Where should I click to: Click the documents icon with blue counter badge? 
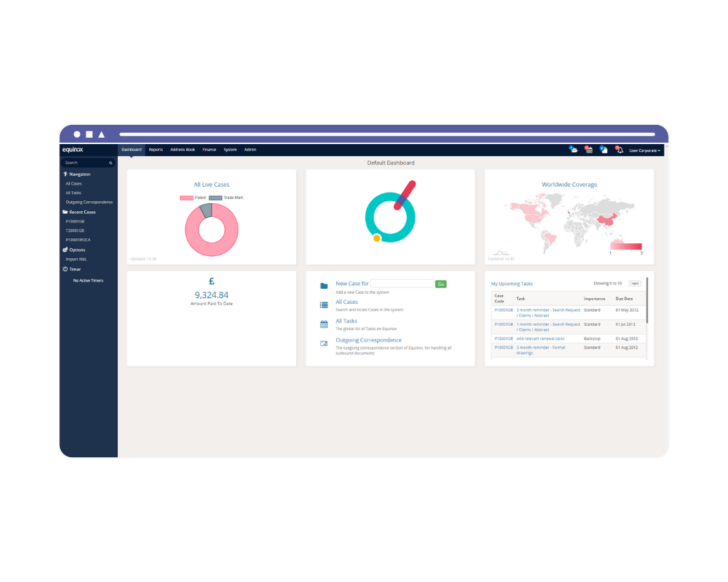pyautogui.click(x=604, y=149)
